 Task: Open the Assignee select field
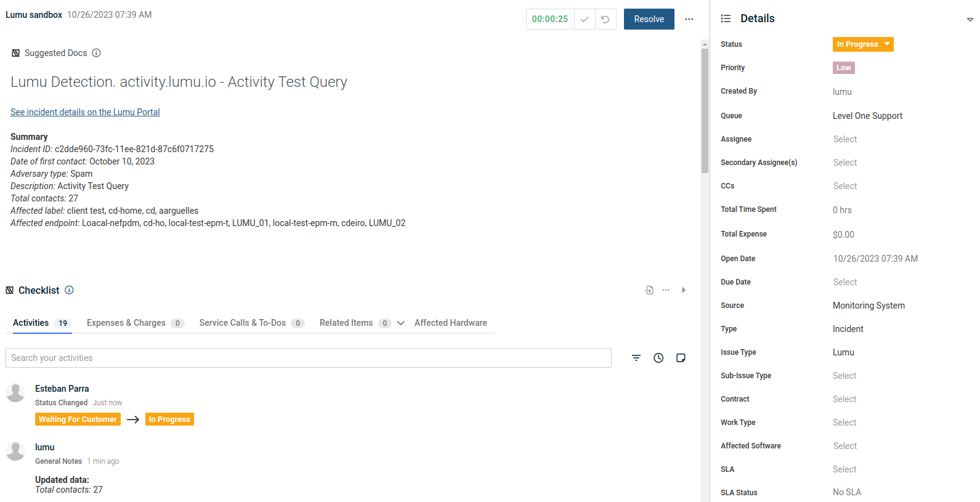[845, 139]
